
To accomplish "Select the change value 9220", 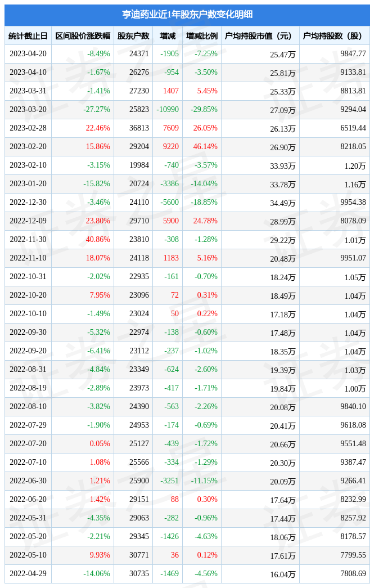I will (171, 147).
